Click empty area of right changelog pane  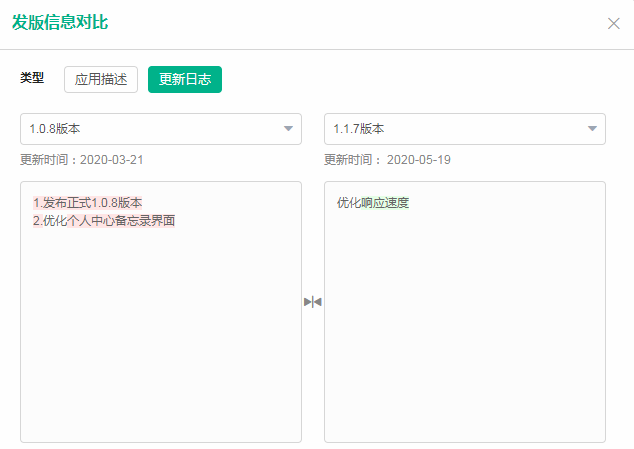pyautogui.click(x=464, y=340)
